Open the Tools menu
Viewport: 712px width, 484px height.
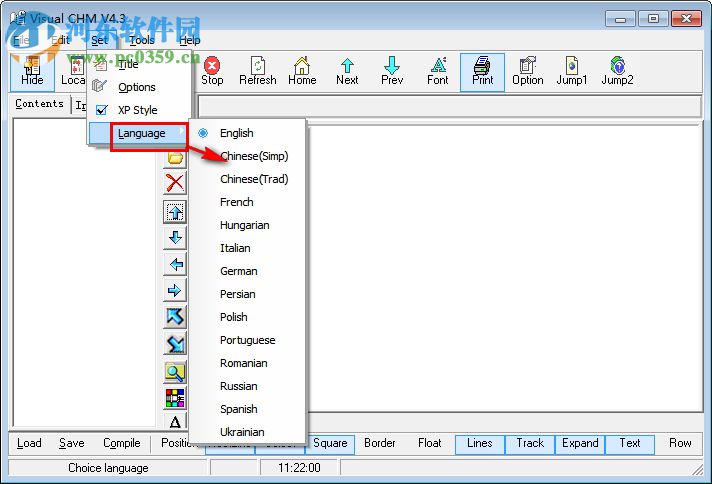(x=142, y=40)
